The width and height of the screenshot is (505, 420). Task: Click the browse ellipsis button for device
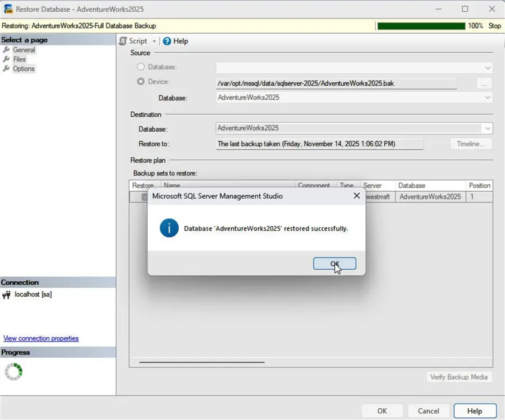484,84
